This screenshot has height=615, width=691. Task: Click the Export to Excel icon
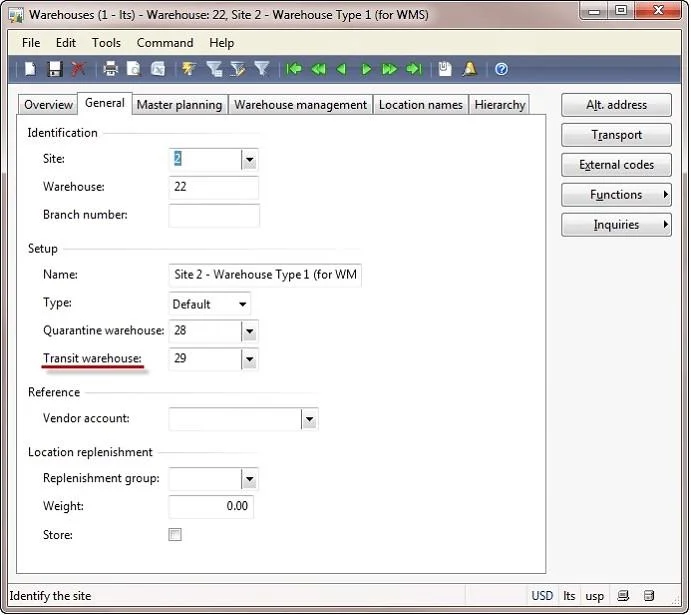pos(158,69)
